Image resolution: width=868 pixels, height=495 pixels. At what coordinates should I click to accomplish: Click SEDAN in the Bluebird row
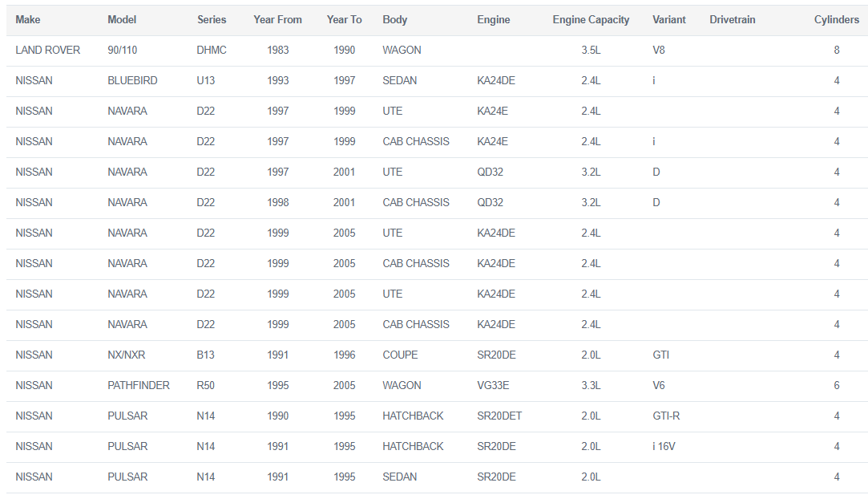click(400, 80)
